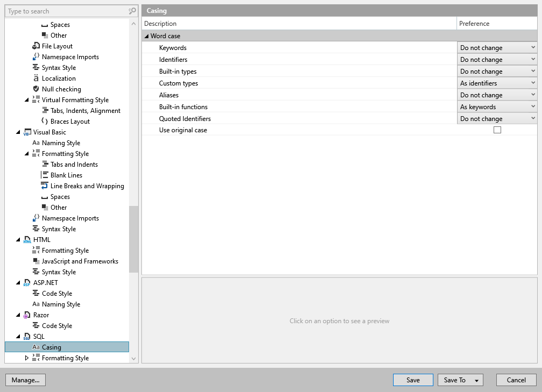Click the Blank Lines icon under Visual Basic
The width and height of the screenshot is (542, 392).
pos(44,175)
